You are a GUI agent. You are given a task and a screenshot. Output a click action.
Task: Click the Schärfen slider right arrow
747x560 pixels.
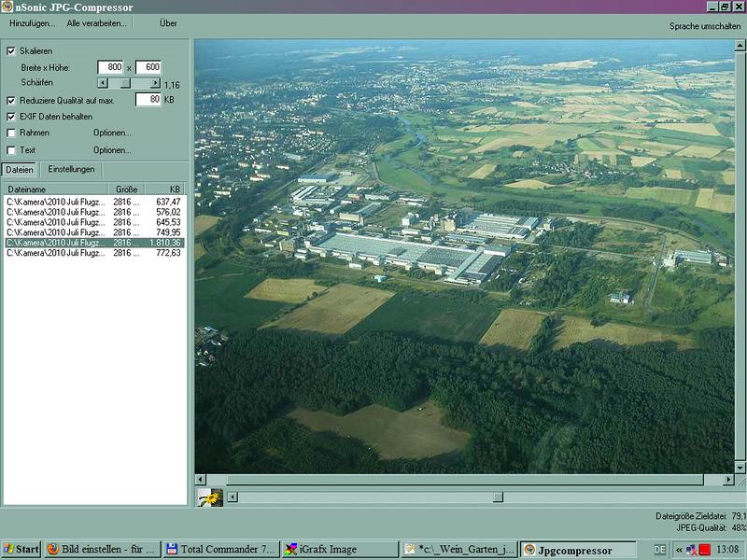pyautogui.click(x=155, y=83)
